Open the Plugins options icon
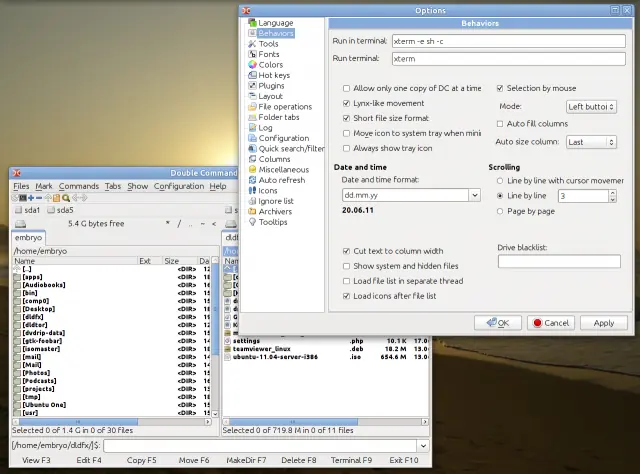640x474 pixels. 252,86
